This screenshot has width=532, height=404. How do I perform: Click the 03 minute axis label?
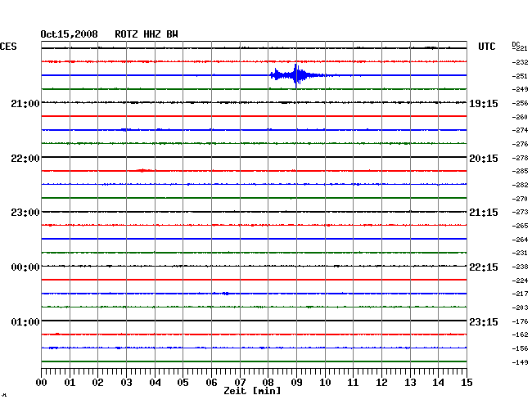tap(126, 383)
